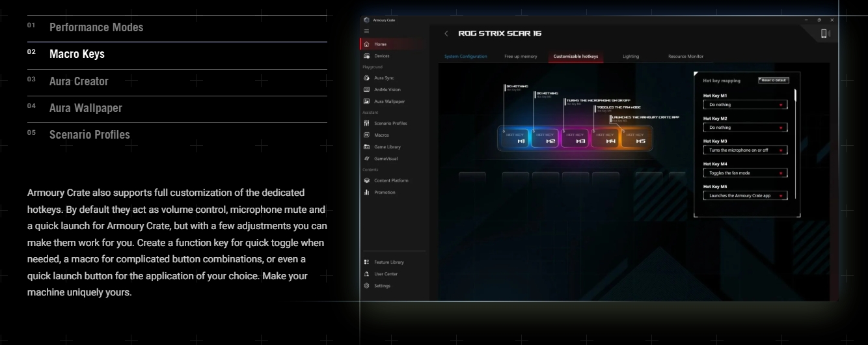Click 'Launches the Armoury Crate app' callout label
Image resolution: width=868 pixels, height=345 pixels.
[645, 117]
